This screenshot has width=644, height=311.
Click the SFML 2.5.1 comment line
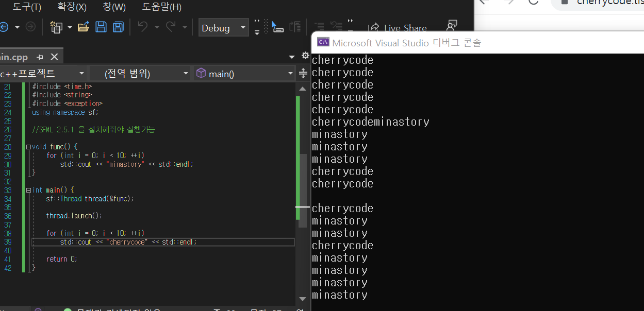(x=93, y=130)
